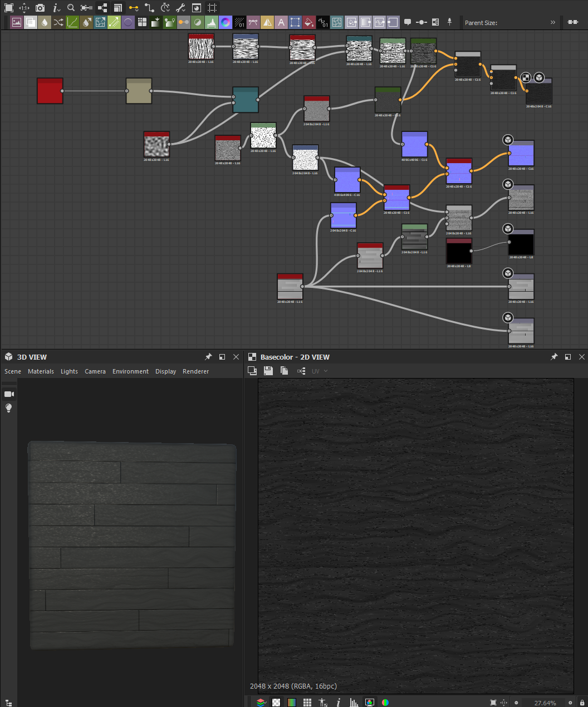Add a Curve node from the toolbar

(72, 22)
